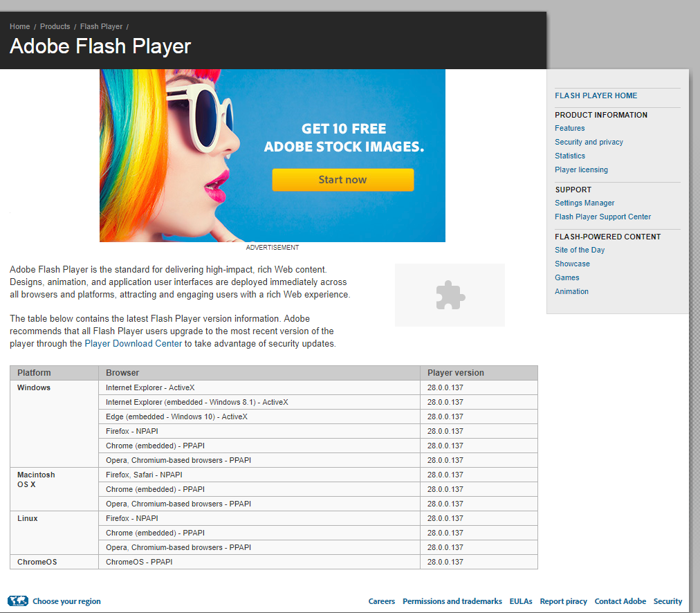The image size is (700, 613).
Task: Open the Player Download Center link
Action: pos(133,344)
